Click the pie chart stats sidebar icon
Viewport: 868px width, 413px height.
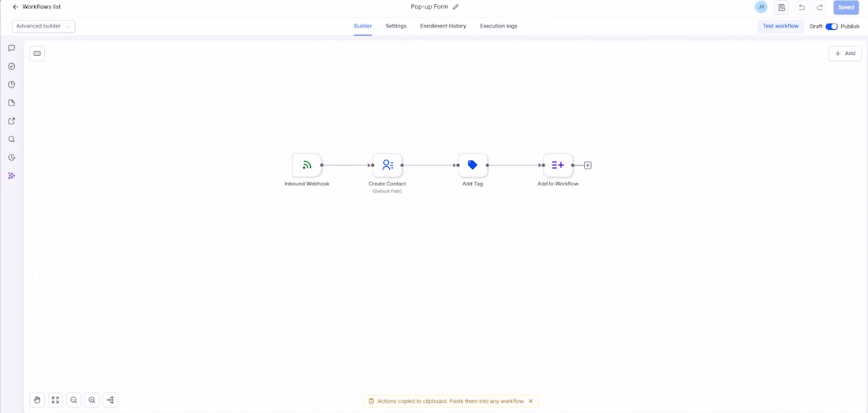tap(12, 84)
